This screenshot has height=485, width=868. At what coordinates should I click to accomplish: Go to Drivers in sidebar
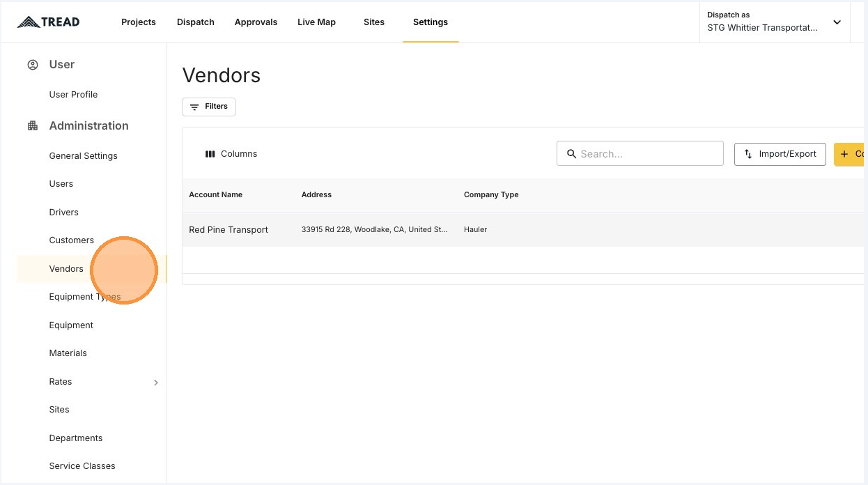click(x=63, y=213)
